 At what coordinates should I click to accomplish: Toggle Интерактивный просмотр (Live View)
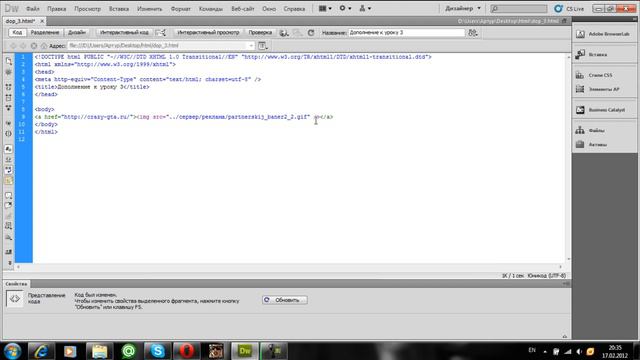tap(208, 32)
